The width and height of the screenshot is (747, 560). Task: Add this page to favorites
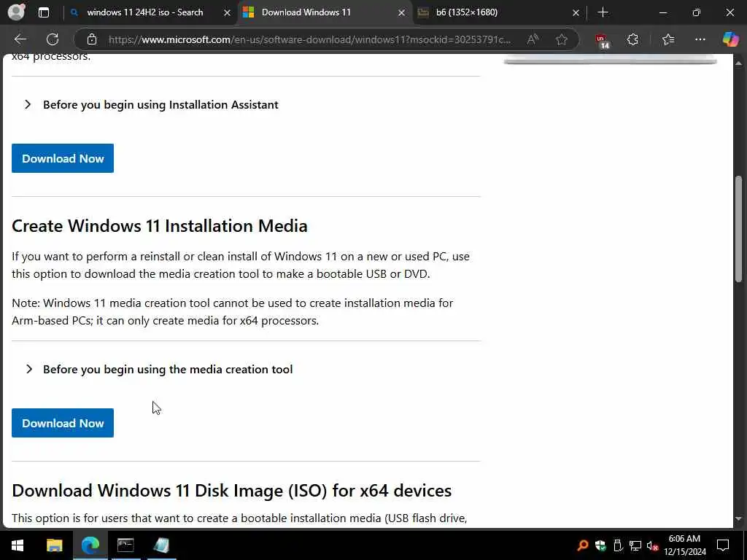(562, 39)
